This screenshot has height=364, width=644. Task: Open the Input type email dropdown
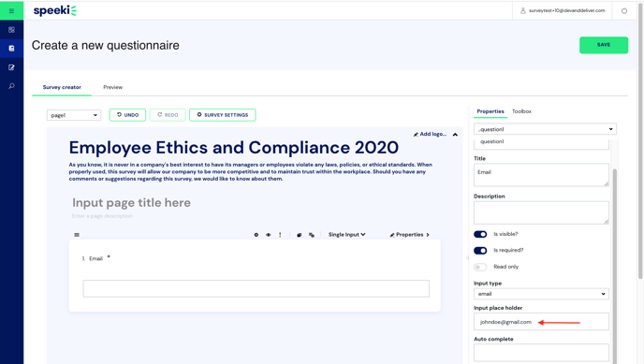541,294
